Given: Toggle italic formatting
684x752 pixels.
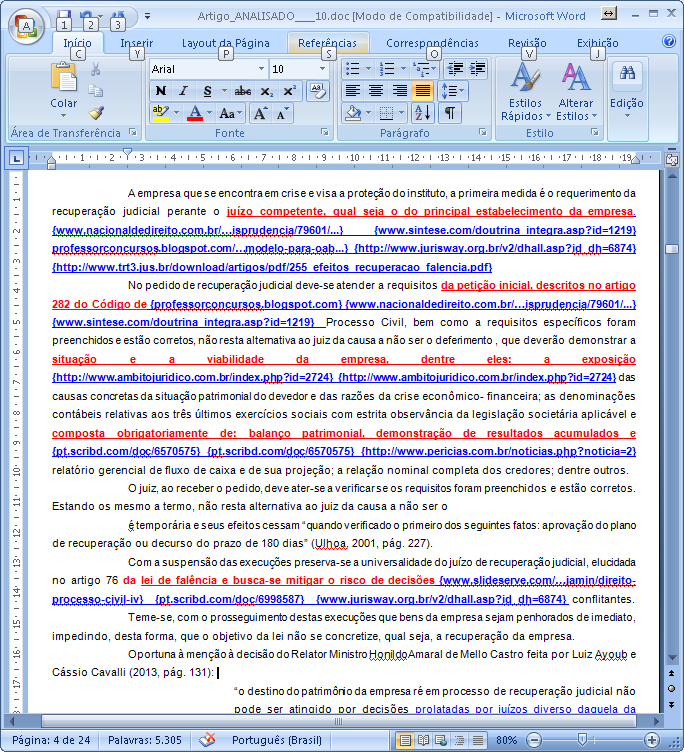Looking at the screenshot, I should (x=183, y=91).
